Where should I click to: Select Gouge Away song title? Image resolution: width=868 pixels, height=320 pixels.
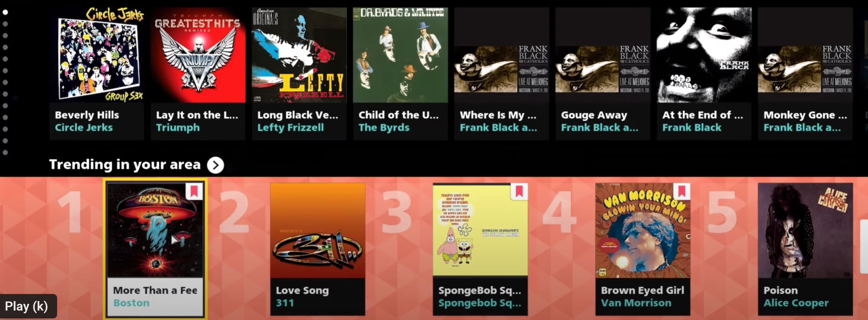(x=594, y=115)
